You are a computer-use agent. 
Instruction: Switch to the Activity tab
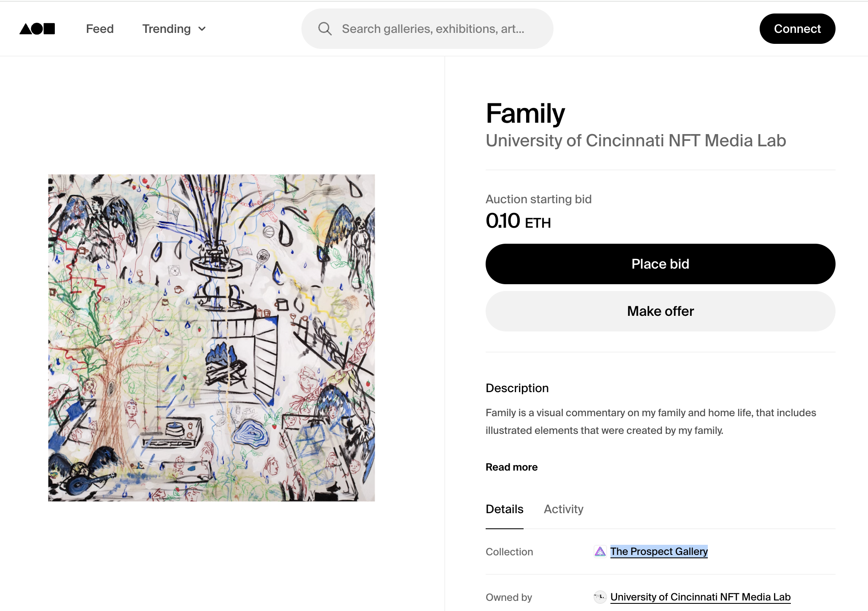click(x=563, y=509)
